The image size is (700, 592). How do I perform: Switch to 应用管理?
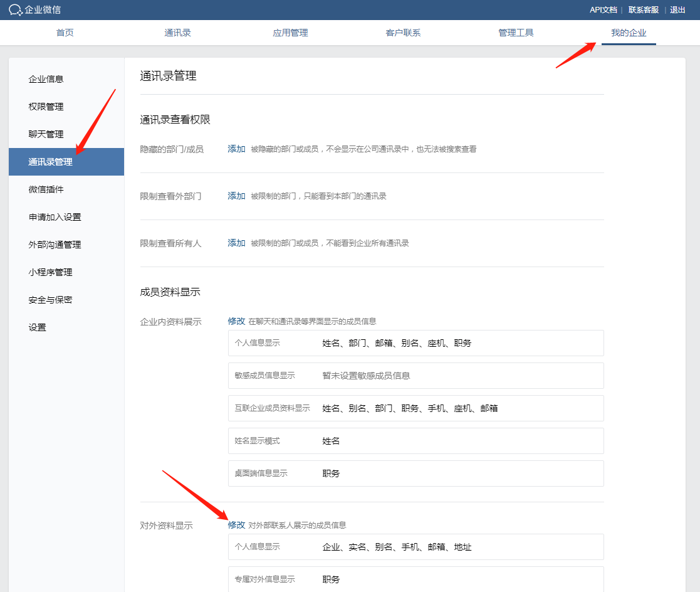pos(290,33)
